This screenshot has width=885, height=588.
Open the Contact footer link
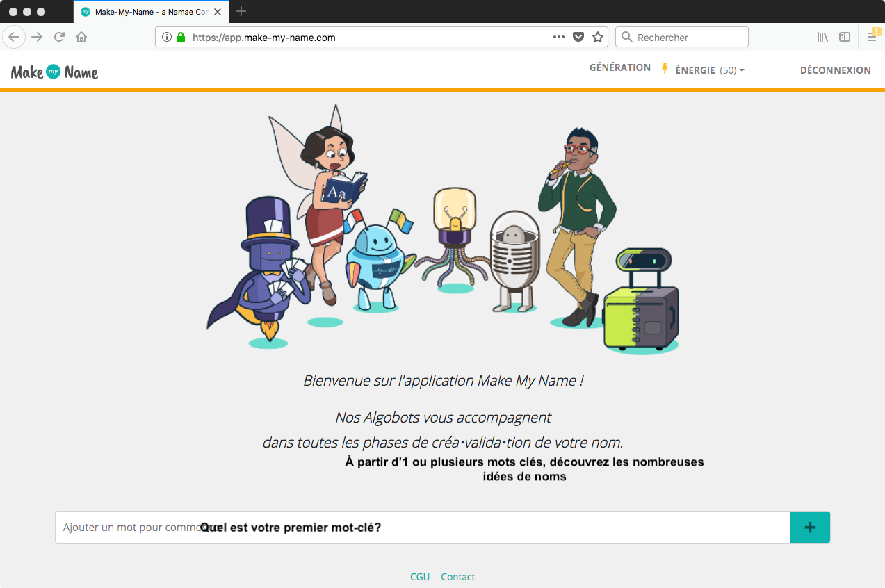pyautogui.click(x=458, y=577)
